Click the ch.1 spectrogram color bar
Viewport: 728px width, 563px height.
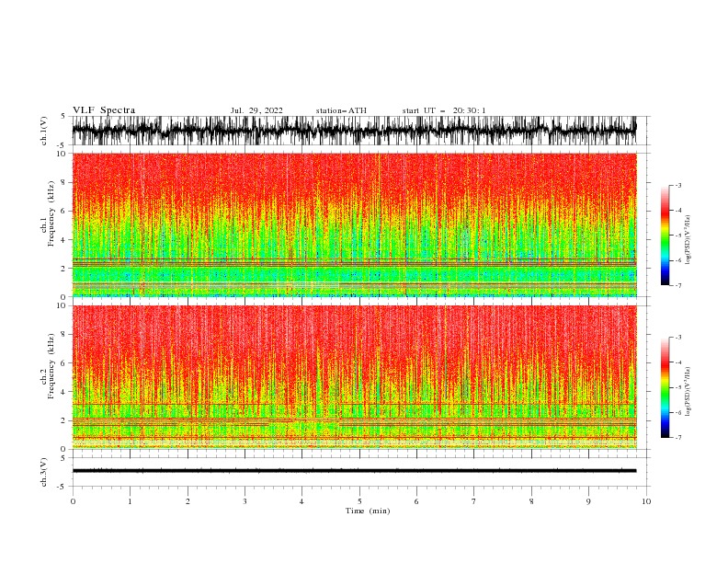(665, 236)
